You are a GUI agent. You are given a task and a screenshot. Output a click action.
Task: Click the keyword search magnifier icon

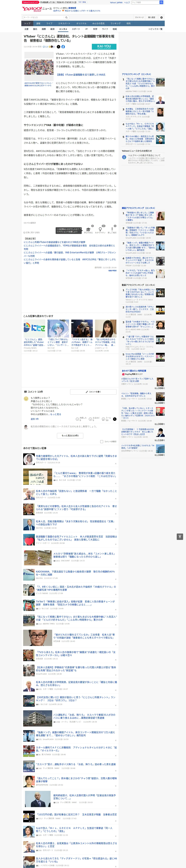pyautogui.click(x=66, y=17)
